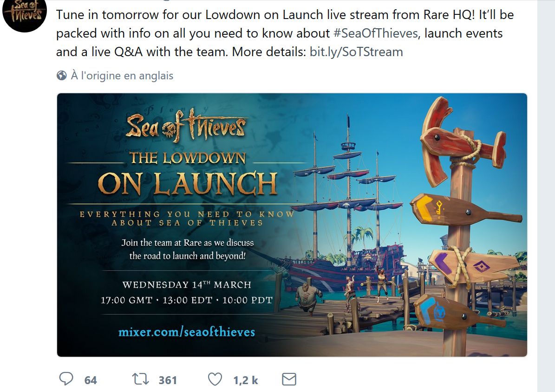Click the "À l'origine en anglais" label

pos(122,76)
